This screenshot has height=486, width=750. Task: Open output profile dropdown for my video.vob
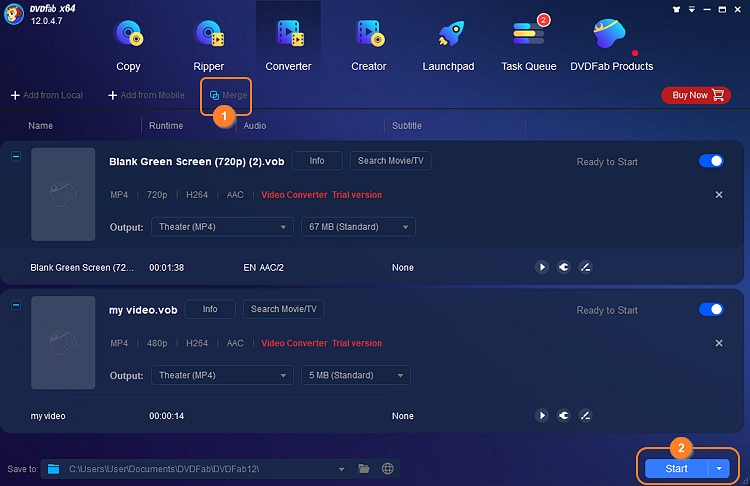click(x=222, y=375)
